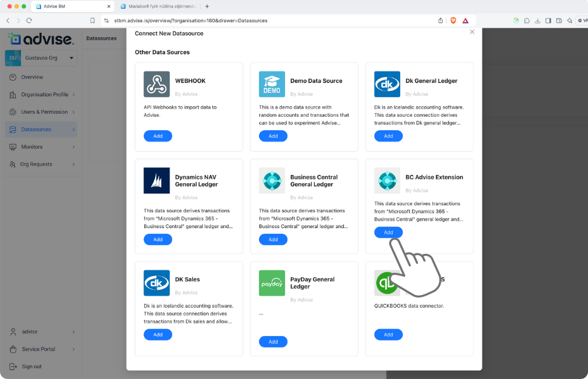Click the Dk General Ledger logo icon
This screenshot has width=588, height=379.
pyautogui.click(x=387, y=84)
